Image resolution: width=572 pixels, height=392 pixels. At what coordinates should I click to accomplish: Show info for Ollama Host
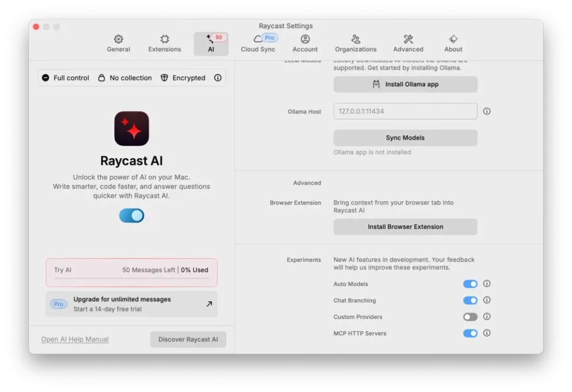487,111
